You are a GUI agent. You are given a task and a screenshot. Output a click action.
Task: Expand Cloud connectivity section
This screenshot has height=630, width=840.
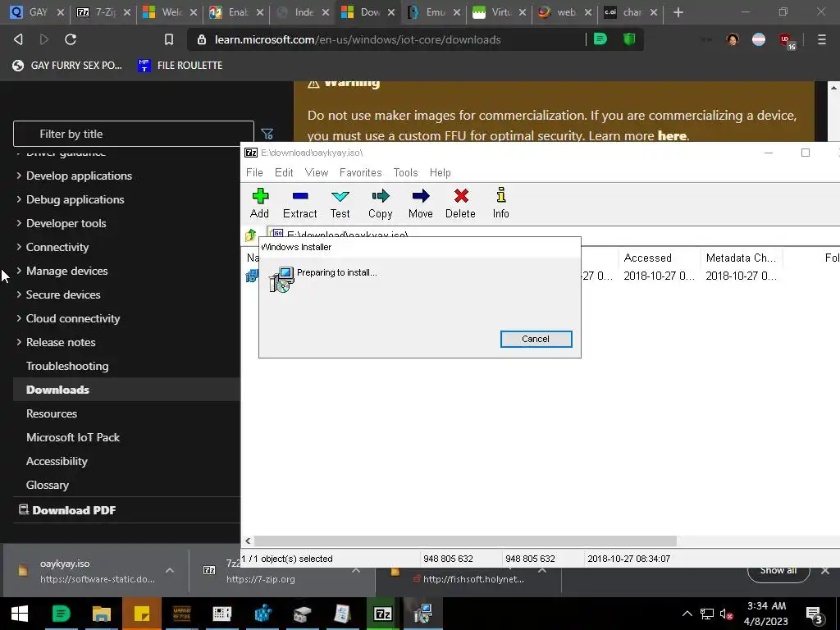click(73, 318)
